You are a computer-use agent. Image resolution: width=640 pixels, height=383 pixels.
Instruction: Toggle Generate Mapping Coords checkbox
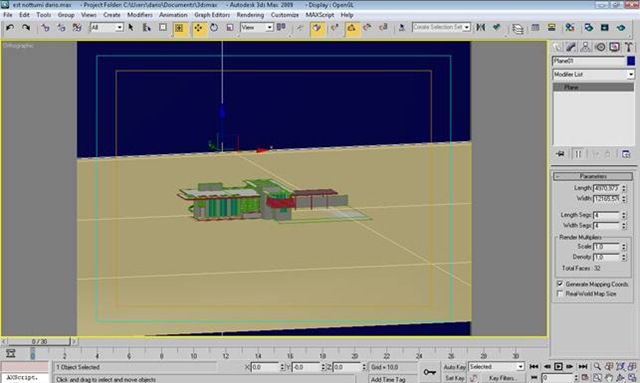(x=560, y=283)
